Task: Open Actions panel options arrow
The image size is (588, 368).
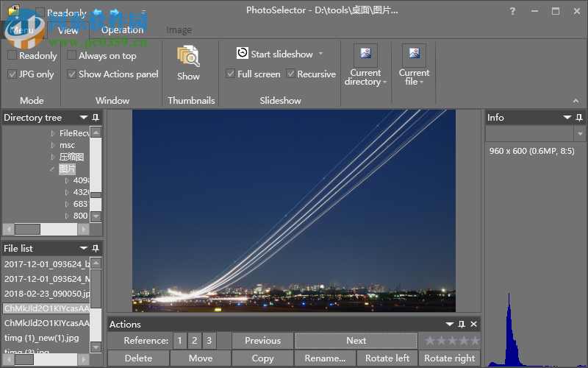Action: pyautogui.click(x=450, y=324)
